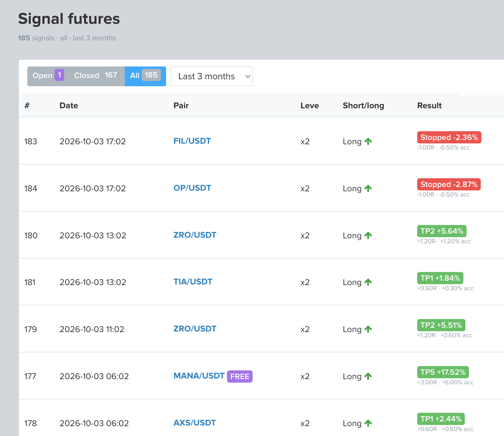Click the Stopped -2.36% result badge
504x436 pixels.
point(449,137)
